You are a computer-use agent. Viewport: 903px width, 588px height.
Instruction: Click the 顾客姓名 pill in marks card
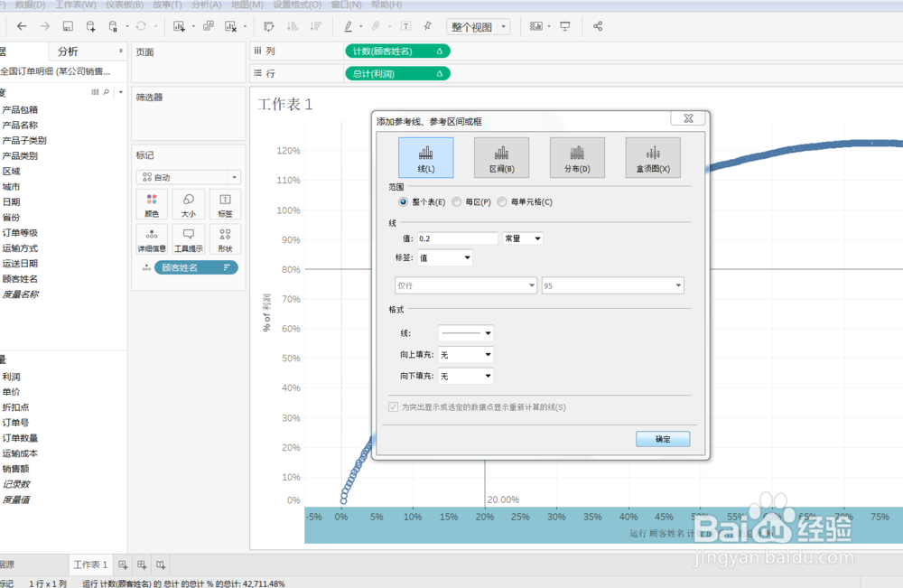coord(196,267)
